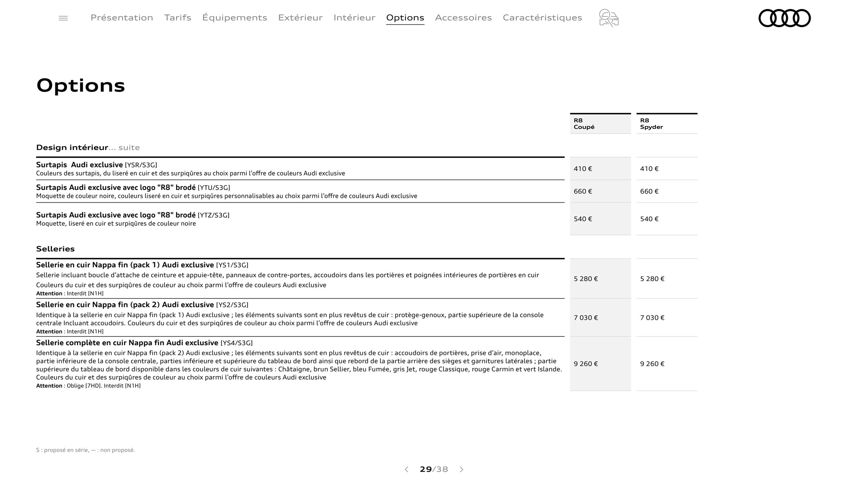868x488 pixels.
Task: Click the 410 € price under R8 Spyder
Action: tap(649, 169)
